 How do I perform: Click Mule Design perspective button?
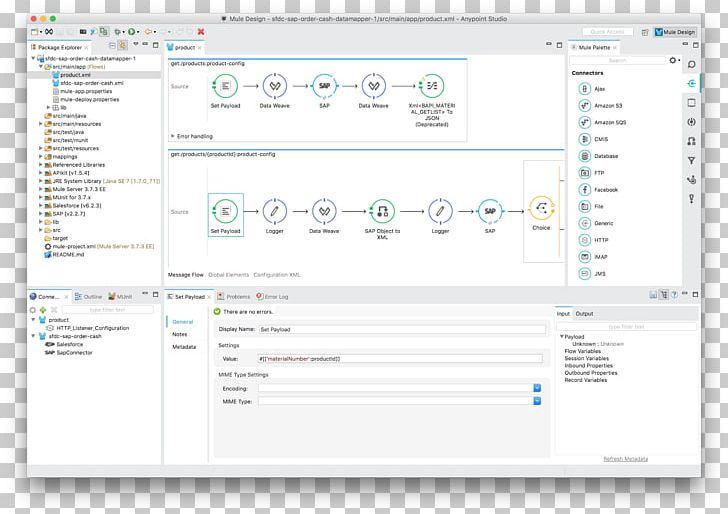pyautogui.click(x=675, y=32)
